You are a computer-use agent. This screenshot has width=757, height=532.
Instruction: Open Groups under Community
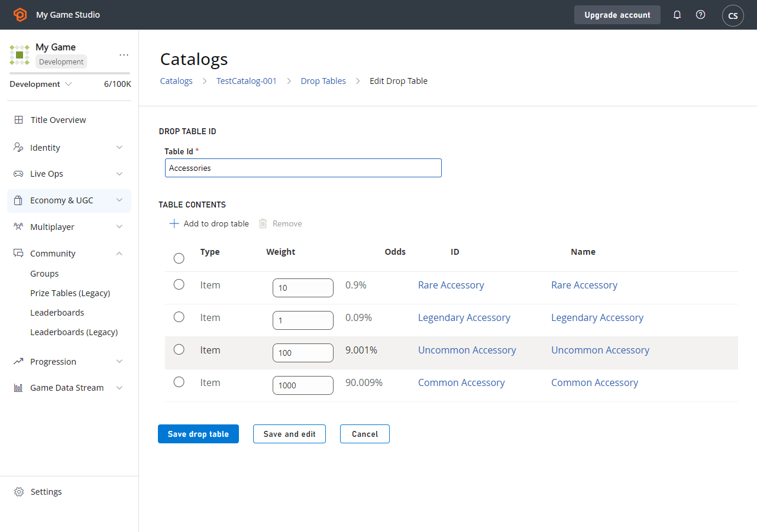pos(44,274)
